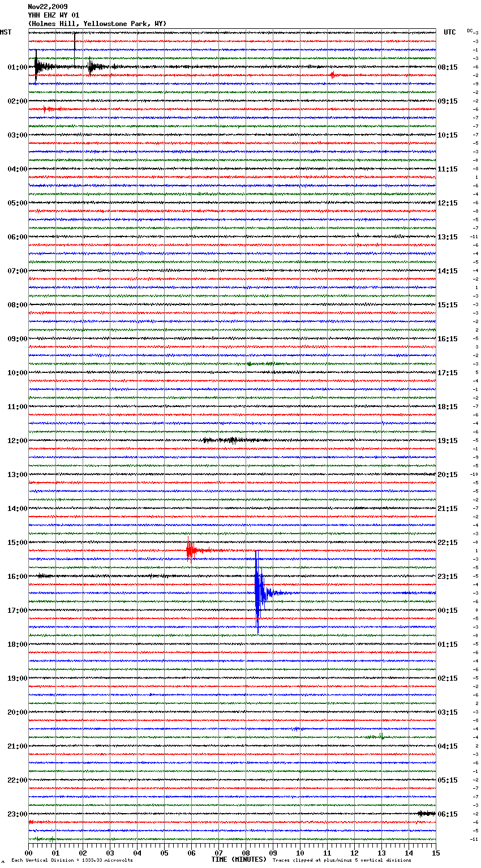Click the vertical division microvolts note
The height and width of the screenshot is (868, 481).
coord(72,860)
